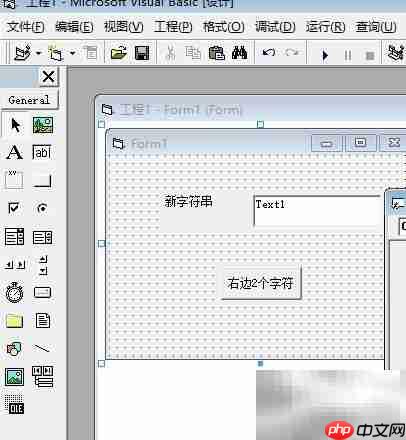Screen dimensions: 406x440
Task: Click the Undo arrow icon
Action: point(268,52)
